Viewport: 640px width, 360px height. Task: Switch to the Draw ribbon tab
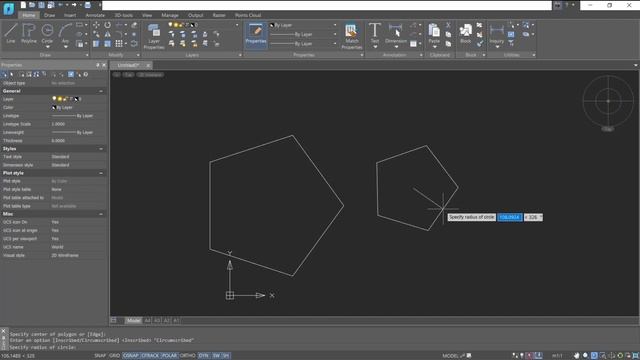click(49, 15)
